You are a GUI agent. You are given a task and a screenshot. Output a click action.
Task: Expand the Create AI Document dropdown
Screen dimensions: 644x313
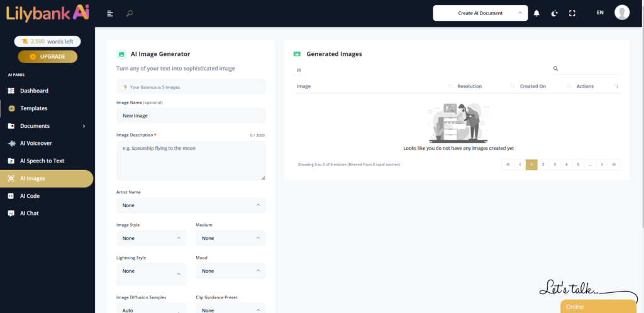click(480, 13)
